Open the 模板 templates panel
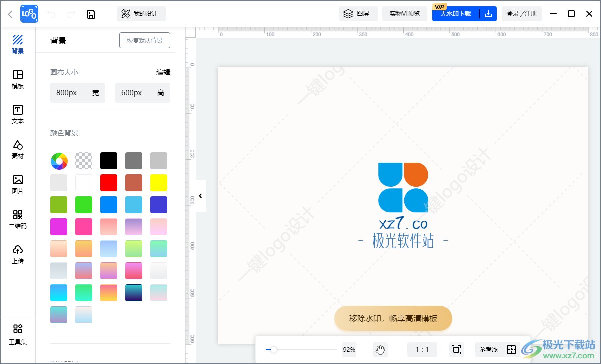 click(17, 80)
